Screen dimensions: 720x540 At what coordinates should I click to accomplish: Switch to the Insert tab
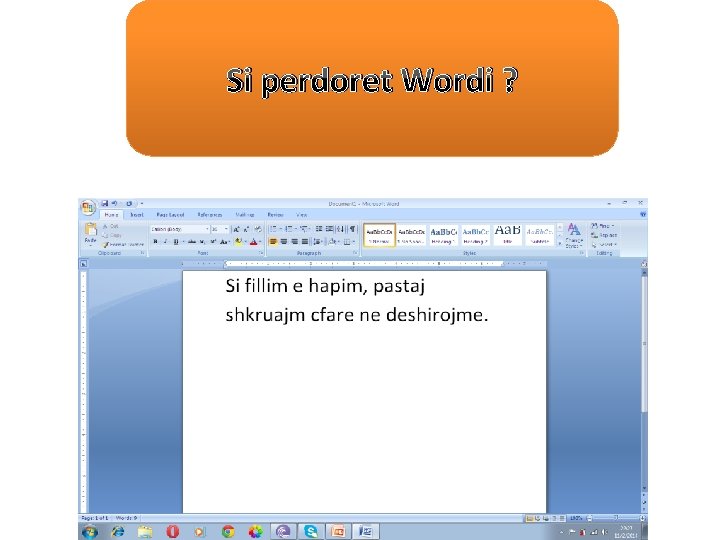[x=137, y=214]
